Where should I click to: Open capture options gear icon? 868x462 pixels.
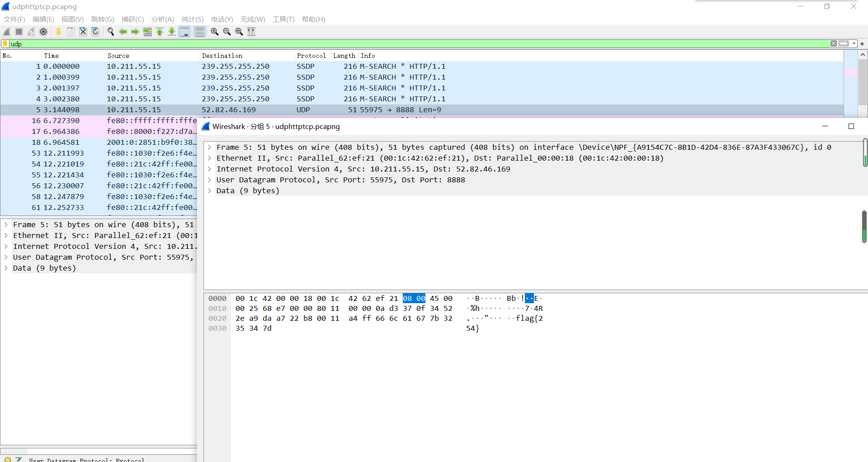pos(43,32)
